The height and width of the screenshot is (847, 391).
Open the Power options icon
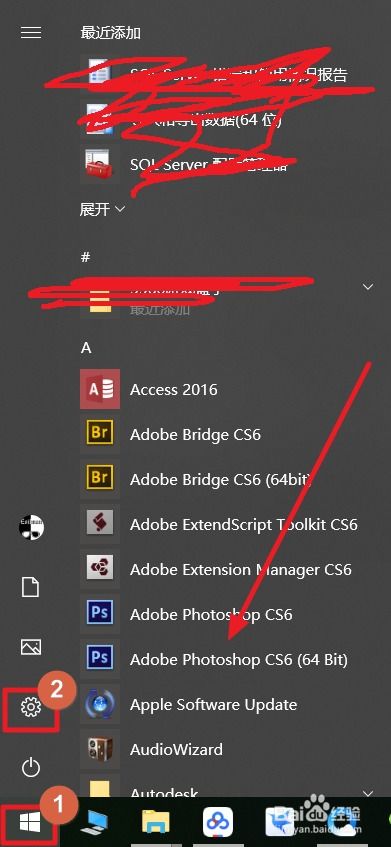[x=30, y=767]
